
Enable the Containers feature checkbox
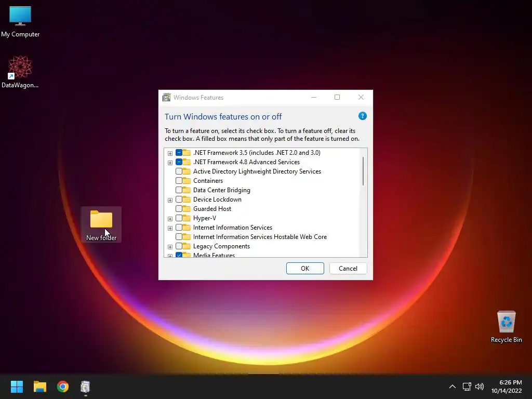click(x=179, y=180)
